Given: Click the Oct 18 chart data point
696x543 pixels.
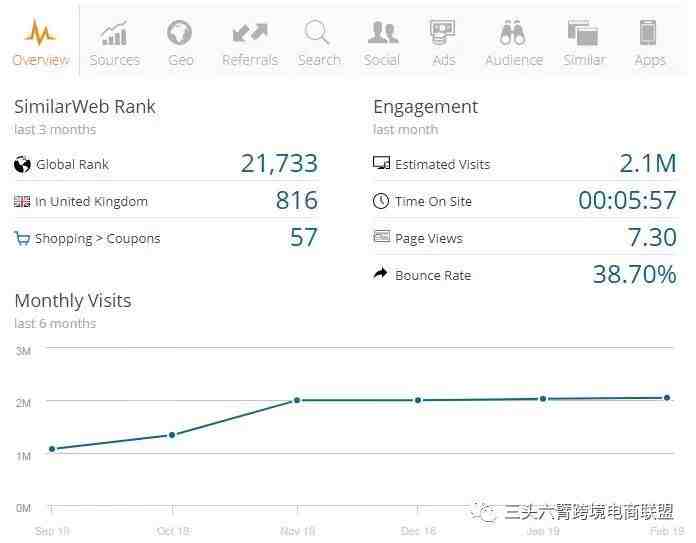Looking at the screenshot, I should pyautogui.click(x=172, y=435).
